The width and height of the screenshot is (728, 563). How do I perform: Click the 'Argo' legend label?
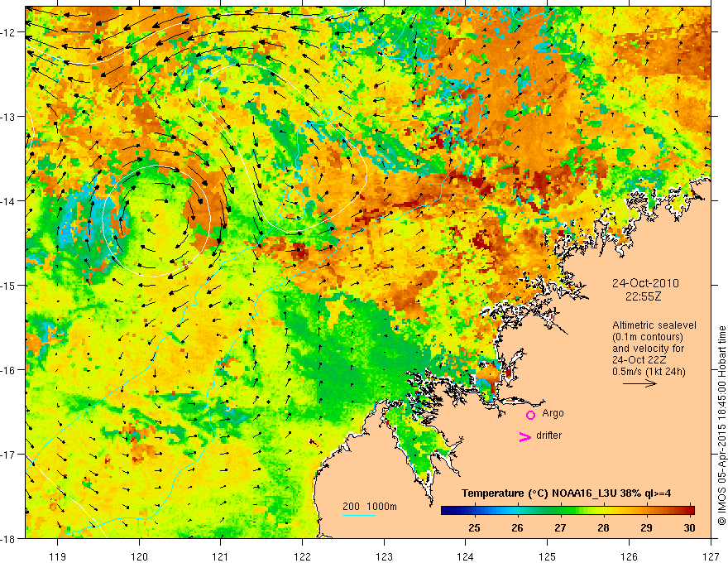pyautogui.click(x=553, y=413)
